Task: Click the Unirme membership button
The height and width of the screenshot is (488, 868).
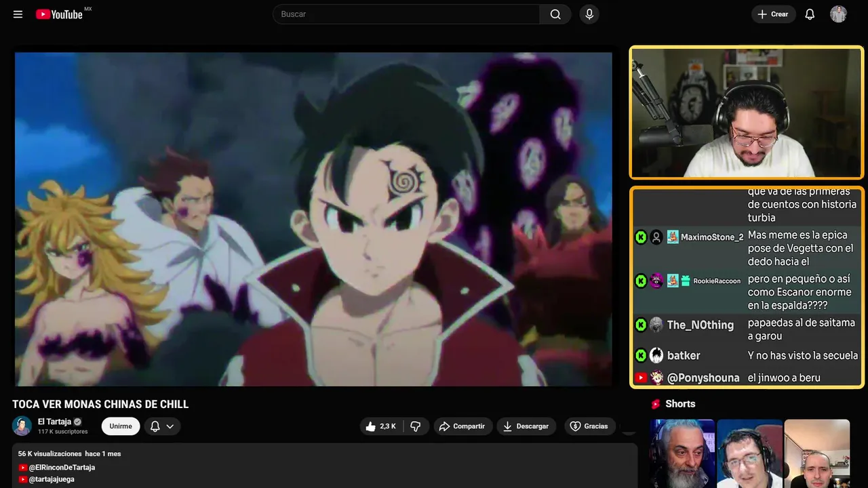Action: pyautogui.click(x=121, y=426)
